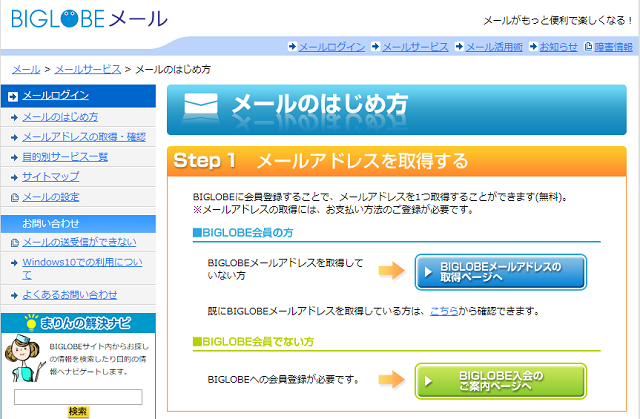640x419 pixels.
Task: Go to メールサービス breadcrumb link
Action: [x=87, y=69]
